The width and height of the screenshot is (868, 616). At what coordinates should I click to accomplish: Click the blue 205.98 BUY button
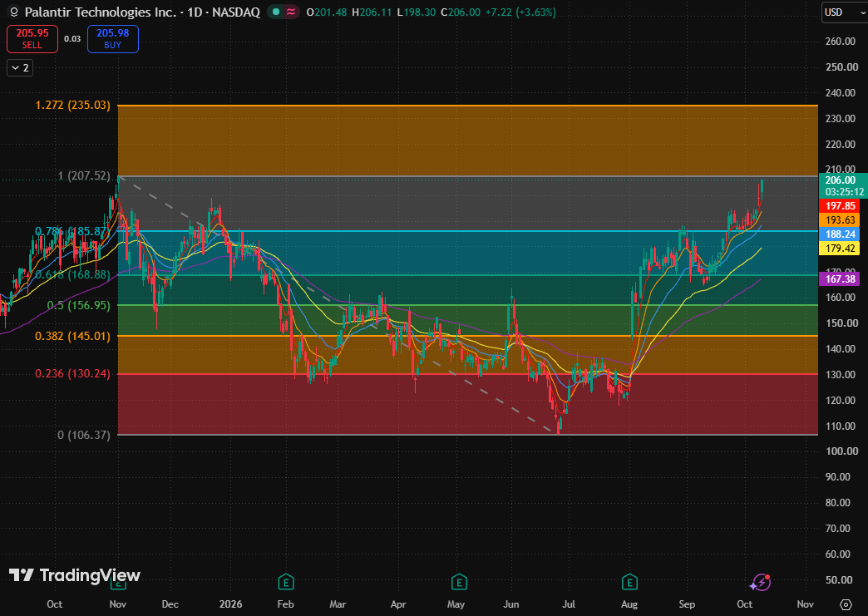pos(113,39)
